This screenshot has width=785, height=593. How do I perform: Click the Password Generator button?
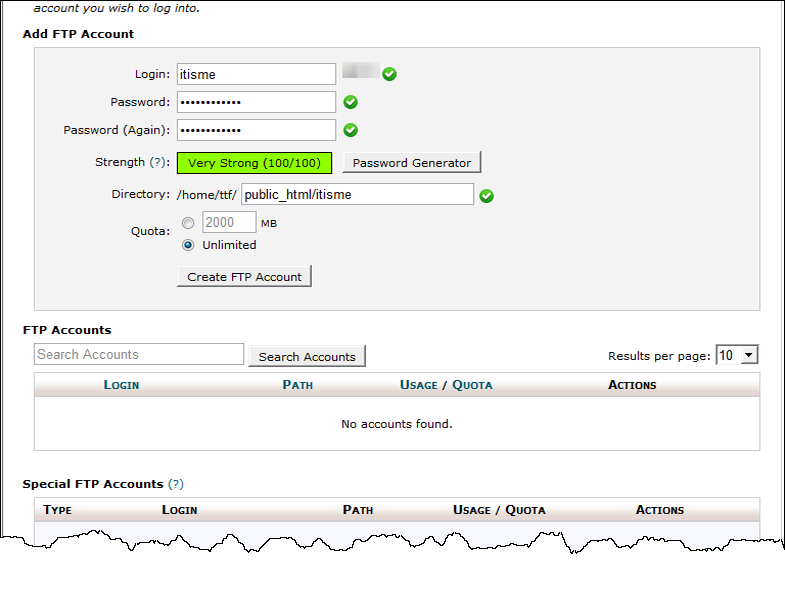(412, 163)
